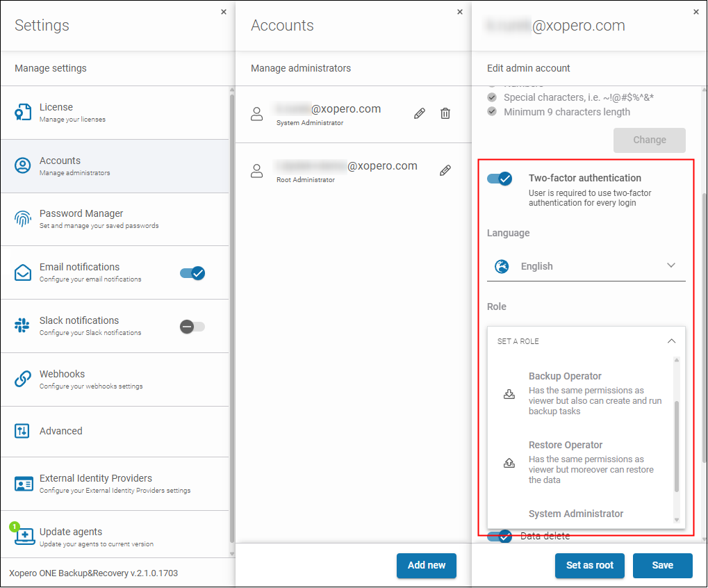Collapse the SET A ROLE dropdown
The width and height of the screenshot is (708, 588).
pos(670,341)
